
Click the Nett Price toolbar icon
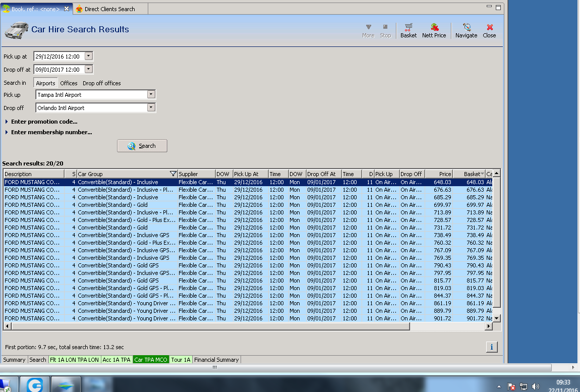click(x=434, y=30)
